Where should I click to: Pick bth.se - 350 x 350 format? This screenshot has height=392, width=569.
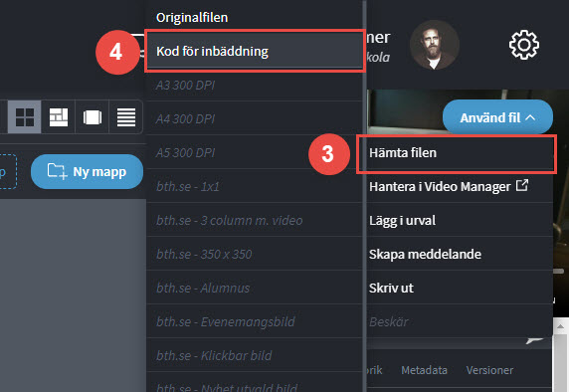255,254
